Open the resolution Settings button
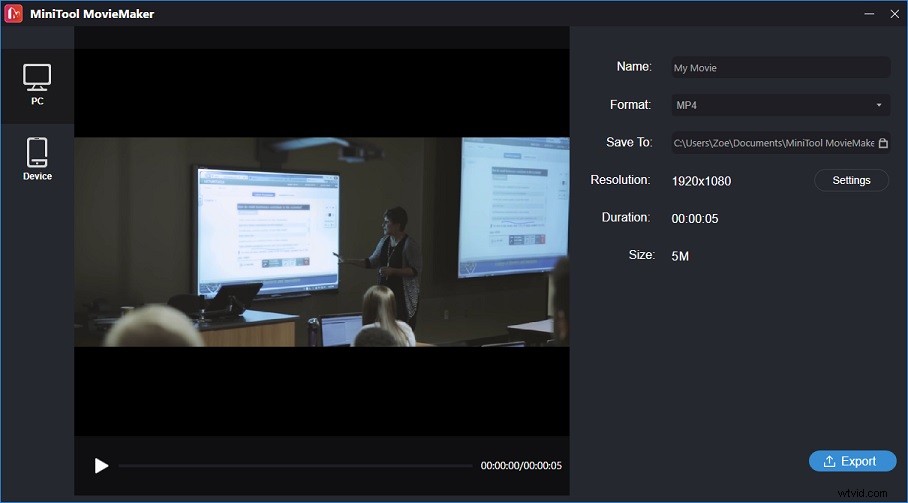Screen dimensions: 908x503 coord(851,180)
